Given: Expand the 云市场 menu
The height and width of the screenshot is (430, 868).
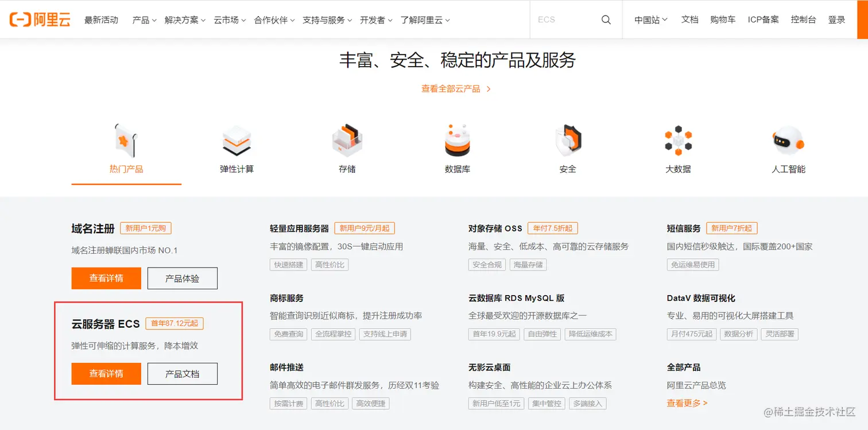Looking at the screenshot, I should (230, 20).
